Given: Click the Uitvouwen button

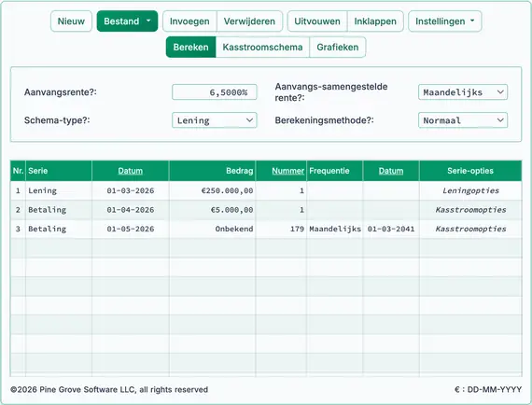Looking at the screenshot, I should (317, 21).
